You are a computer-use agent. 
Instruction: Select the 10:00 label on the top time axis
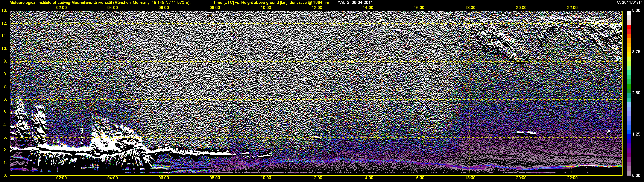(x=266, y=8)
